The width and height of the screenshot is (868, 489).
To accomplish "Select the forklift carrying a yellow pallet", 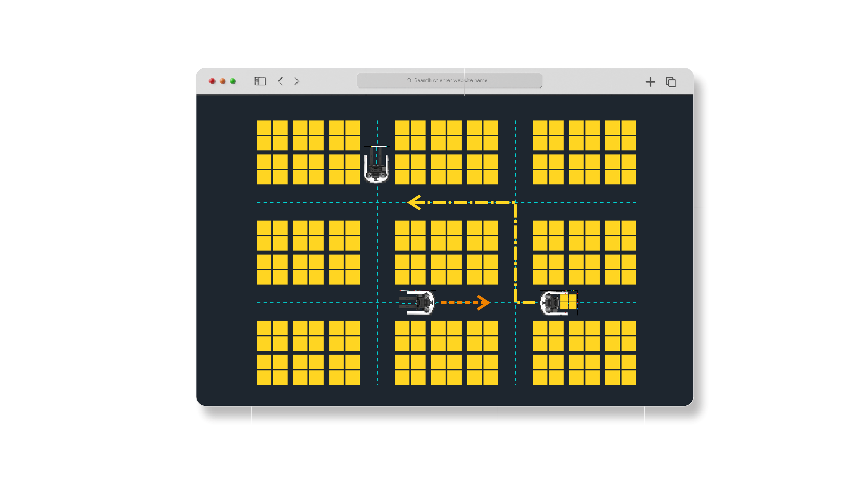I will tap(559, 303).
